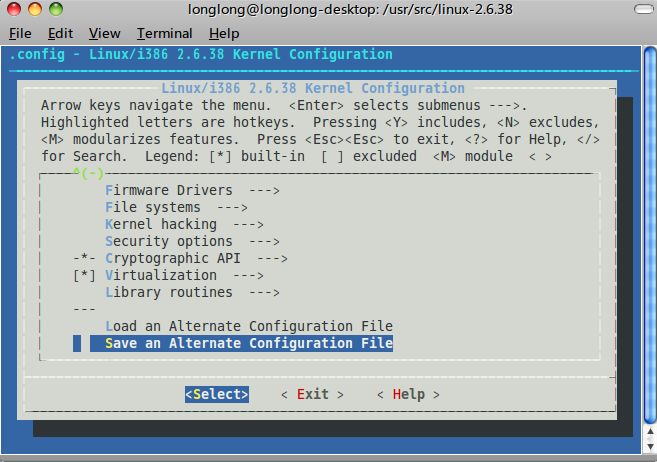This screenshot has width=657, height=462.
Task: Click the pill-shaped toolbar toggle in title bar
Action: (644, 9)
